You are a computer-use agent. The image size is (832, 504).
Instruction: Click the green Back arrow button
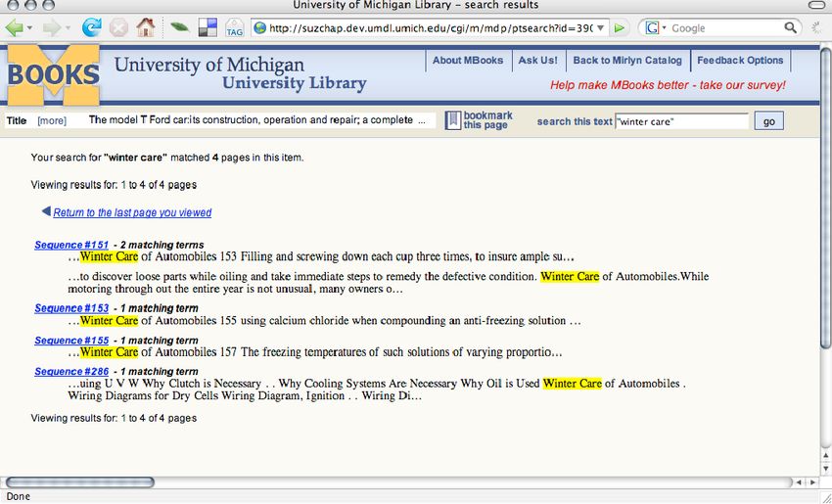coord(15,27)
